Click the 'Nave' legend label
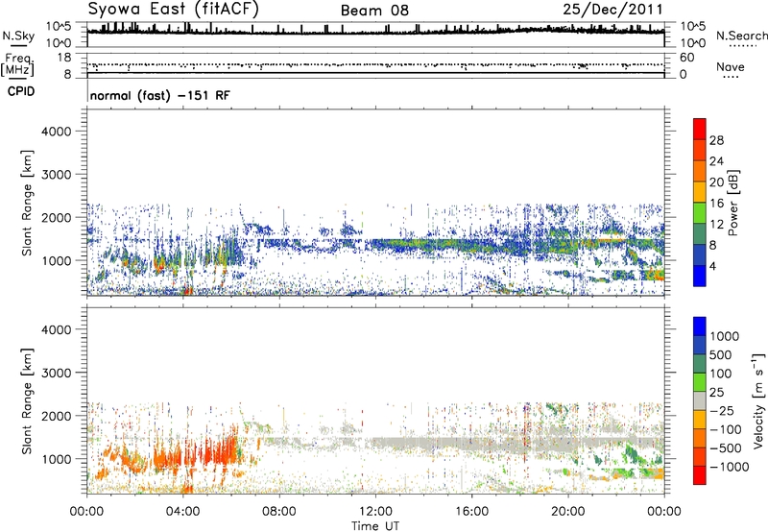 [x=731, y=66]
